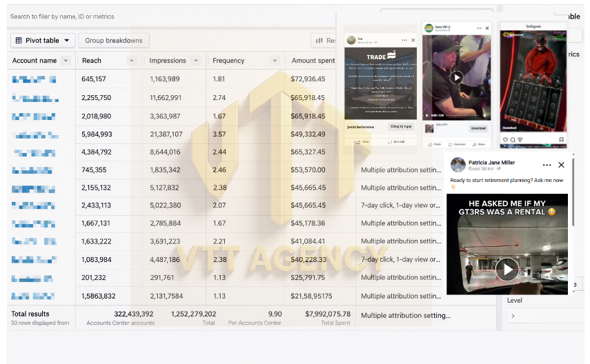Expand the Level chevron arrow
Image resolution: width=590 pixels, height=364 pixels.
pyautogui.click(x=513, y=316)
